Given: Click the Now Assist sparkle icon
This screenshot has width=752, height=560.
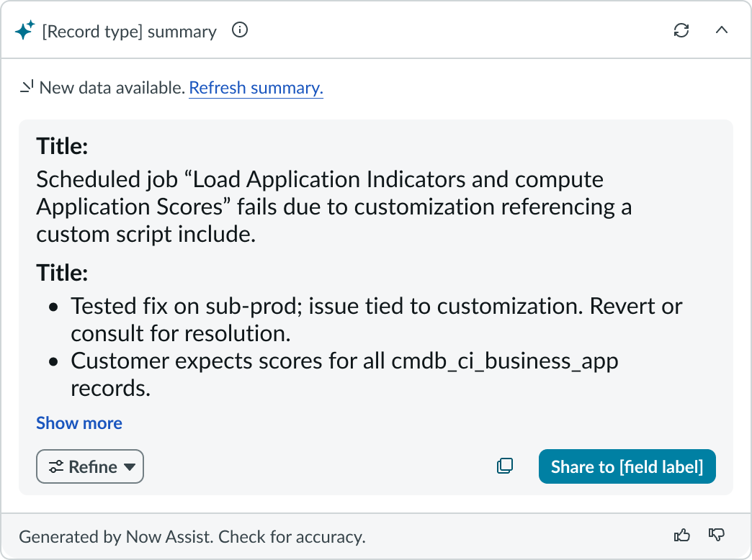Looking at the screenshot, I should (x=24, y=30).
